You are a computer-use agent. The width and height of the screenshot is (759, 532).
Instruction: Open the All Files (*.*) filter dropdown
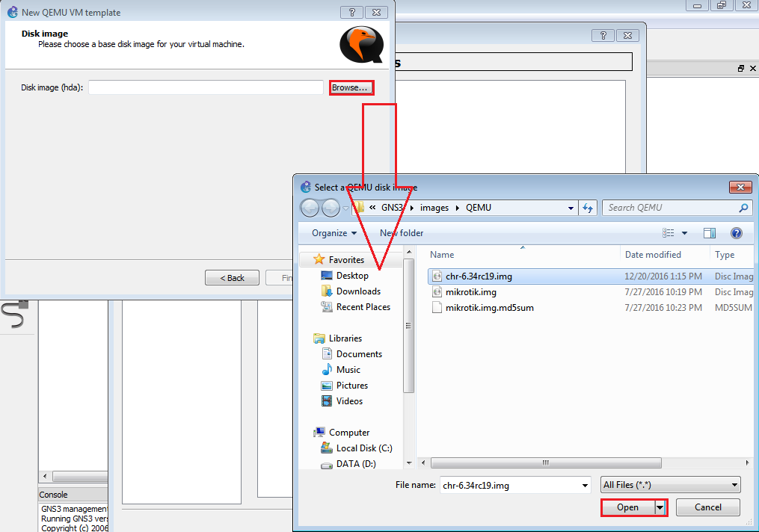[671, 485]
